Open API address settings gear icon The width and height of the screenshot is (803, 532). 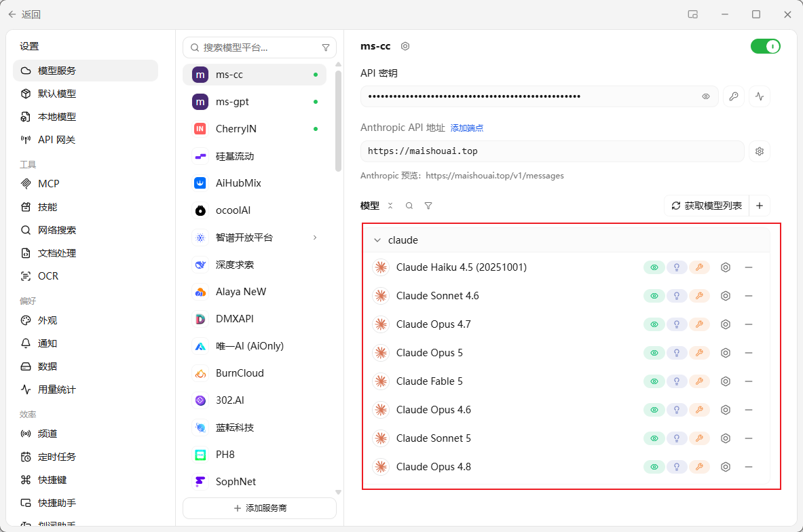click(x=760, y=151)
